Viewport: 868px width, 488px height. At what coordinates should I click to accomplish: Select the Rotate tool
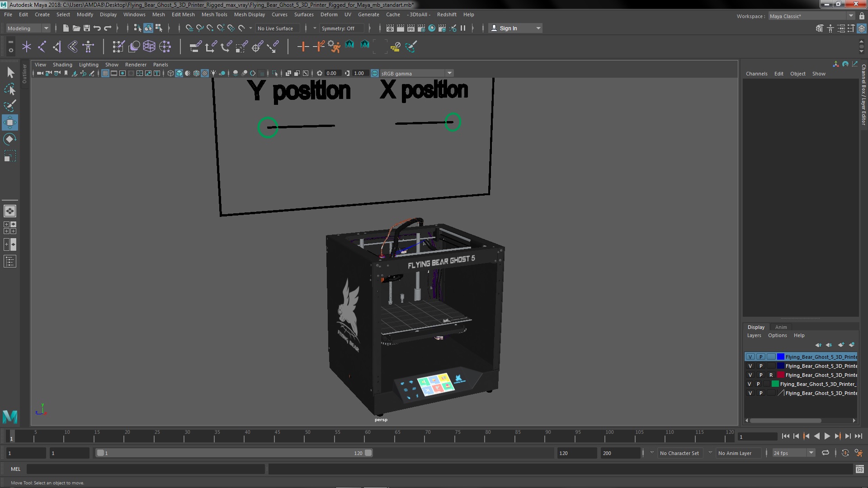tap(10, 139)
